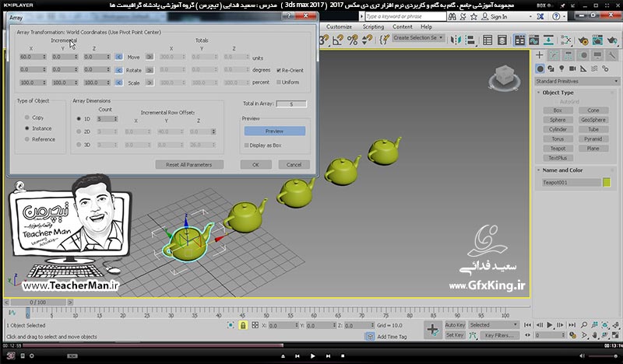Select the Copy object type radio
This screenshot has height=364, width=623.
[x=27, y=117]
